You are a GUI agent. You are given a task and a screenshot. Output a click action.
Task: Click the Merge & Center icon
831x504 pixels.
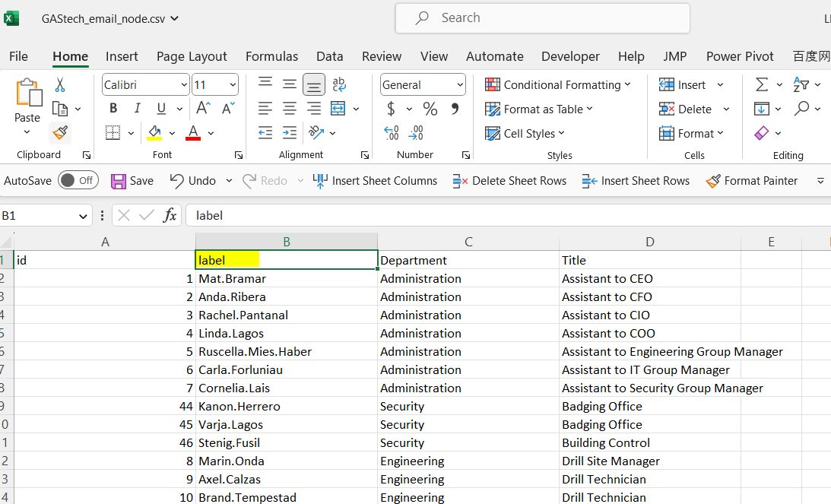[338, 109]
